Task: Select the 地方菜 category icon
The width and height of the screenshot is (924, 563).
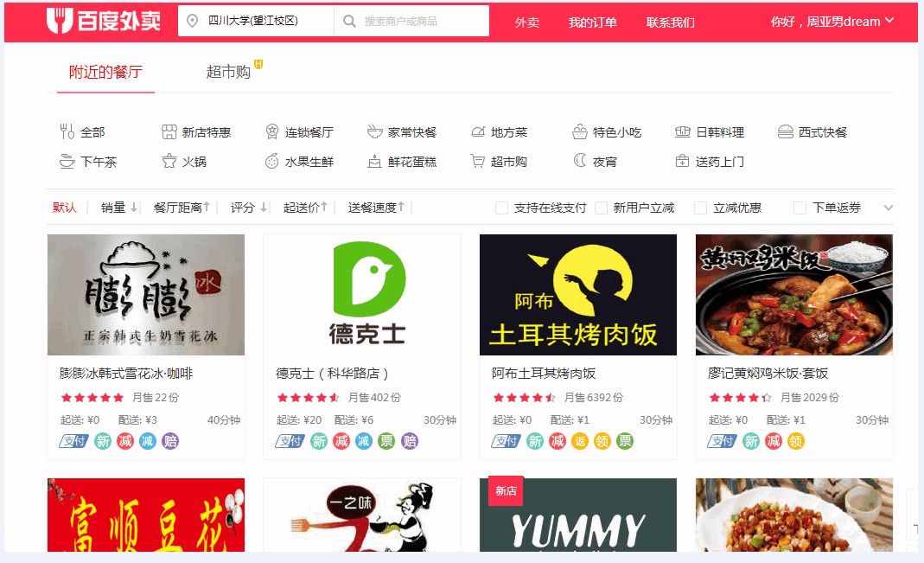Action: click(x=478, y=132)
